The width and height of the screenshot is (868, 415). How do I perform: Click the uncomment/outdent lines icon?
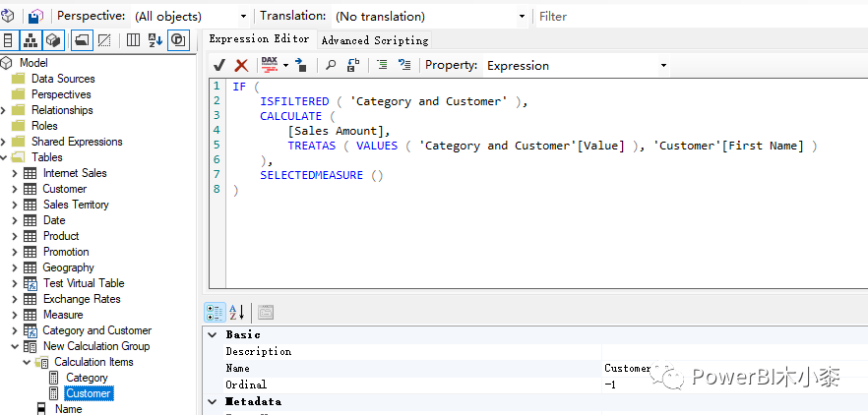404,65
